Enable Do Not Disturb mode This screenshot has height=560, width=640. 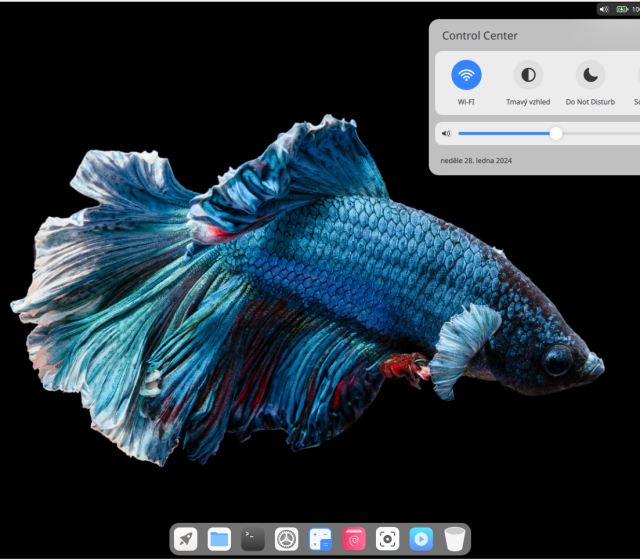click(x=590, y=75)
